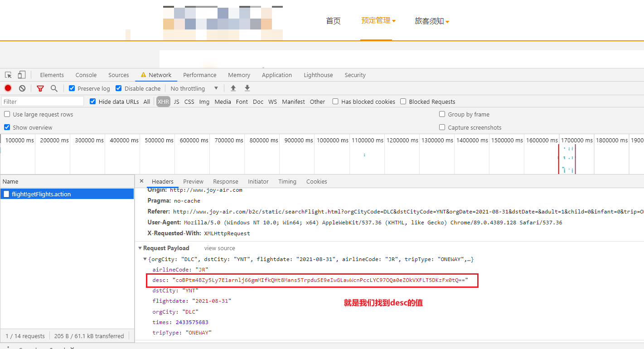Switch to the Elements panel
The width and height of the screenshot is (644, 349).
pos(52,75)
